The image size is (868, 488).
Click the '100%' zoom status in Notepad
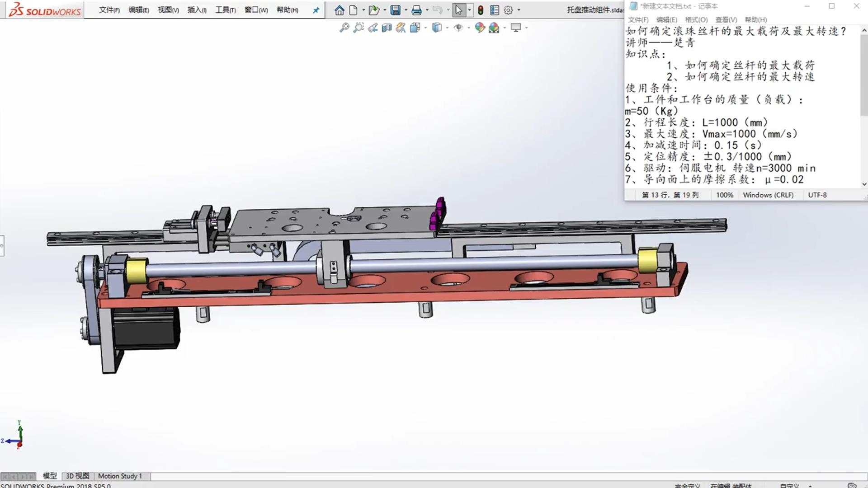click(725, 195)
